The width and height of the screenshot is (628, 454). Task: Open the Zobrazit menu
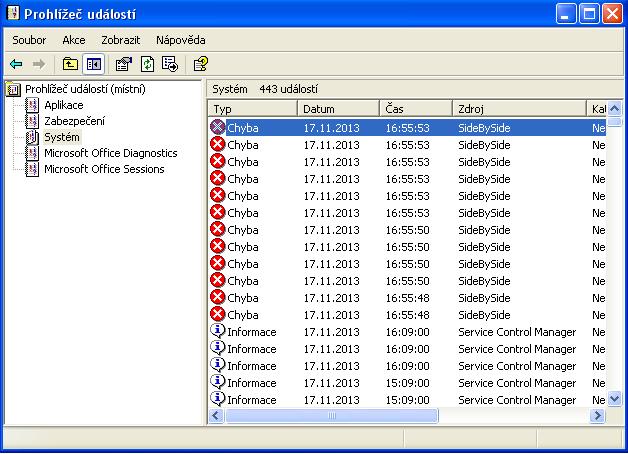121,40
